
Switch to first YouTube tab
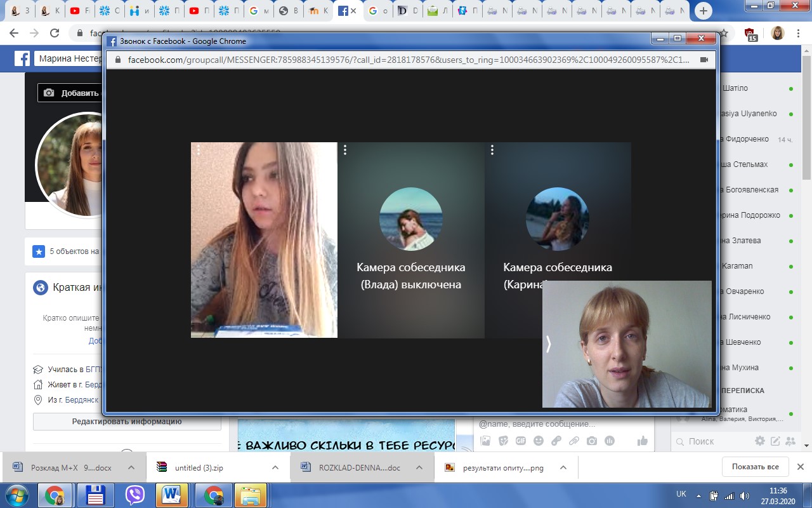[80, 11]
